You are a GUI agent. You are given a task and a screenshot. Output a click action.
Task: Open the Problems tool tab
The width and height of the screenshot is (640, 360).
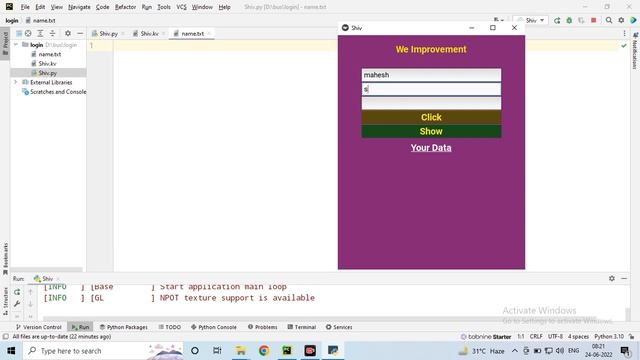tap(262, 327)
